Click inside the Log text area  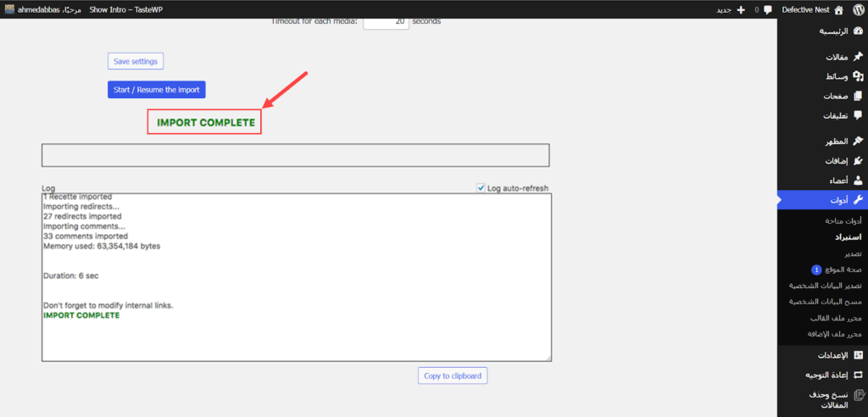point(296,277)
